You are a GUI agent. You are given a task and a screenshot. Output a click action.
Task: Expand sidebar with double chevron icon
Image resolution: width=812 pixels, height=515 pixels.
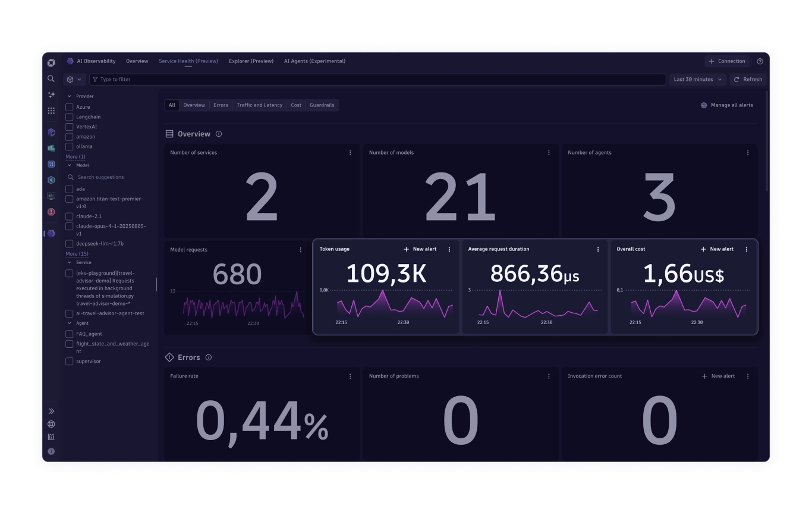point(51,411)
